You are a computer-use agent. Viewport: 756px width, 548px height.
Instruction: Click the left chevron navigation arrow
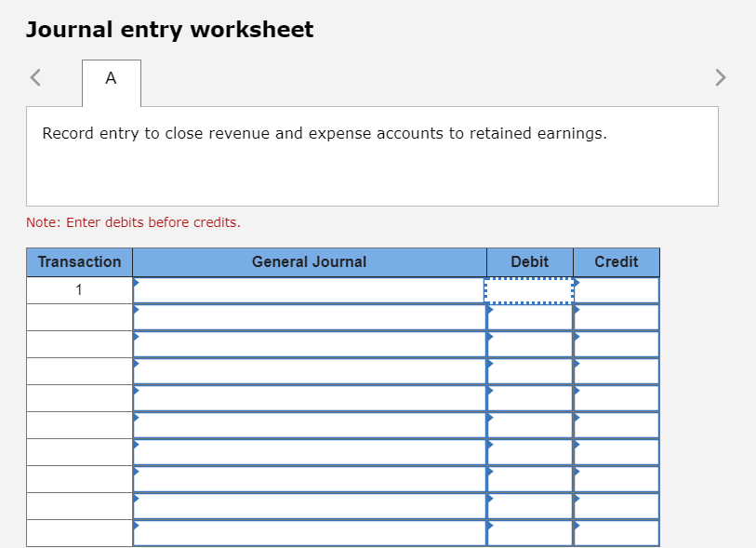tap(34, 77)
